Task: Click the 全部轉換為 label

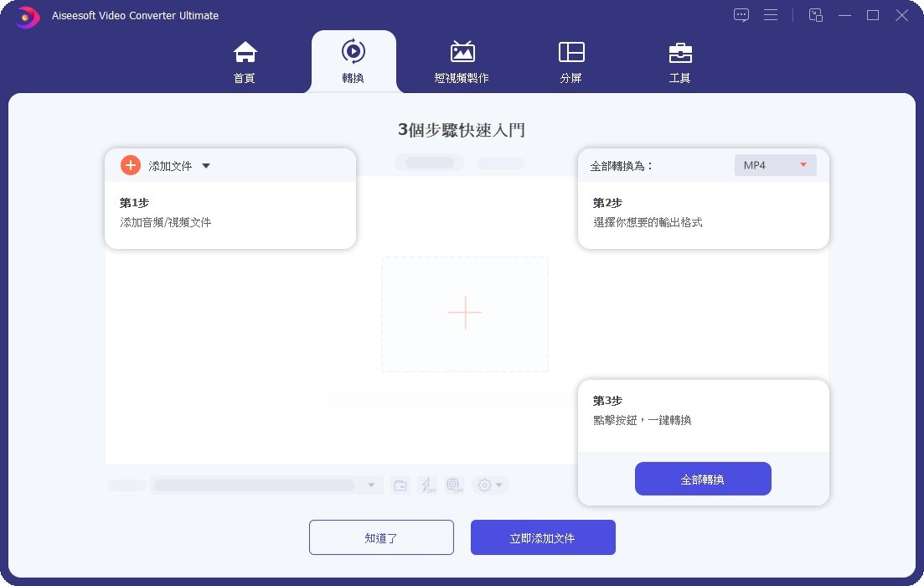Action: [x=622, y=166]
